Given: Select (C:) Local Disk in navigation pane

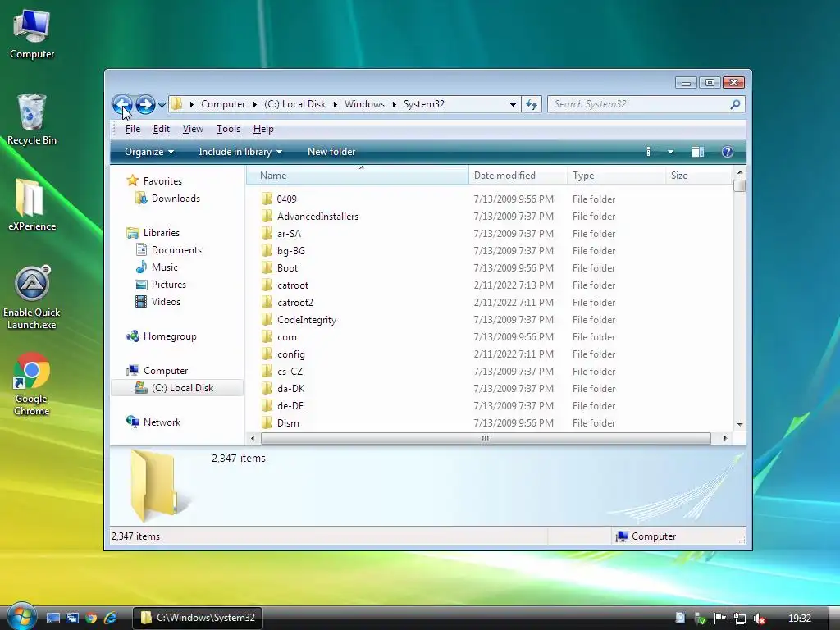Looking at the screenshot, I should point(177,388).
